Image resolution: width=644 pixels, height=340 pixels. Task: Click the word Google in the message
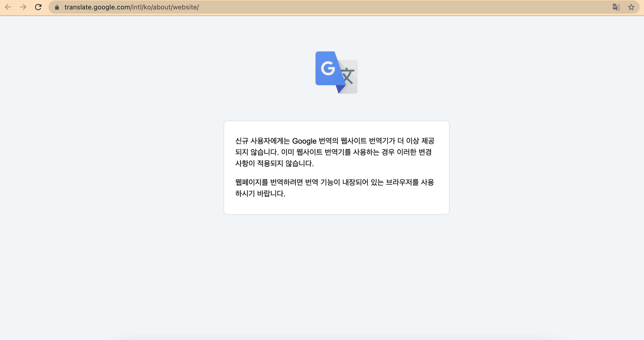(x=304, y=141)
